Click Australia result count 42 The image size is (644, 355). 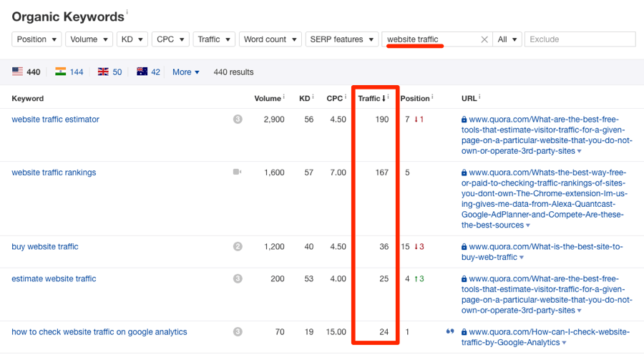pyautogui.click(x=155, y=72)
